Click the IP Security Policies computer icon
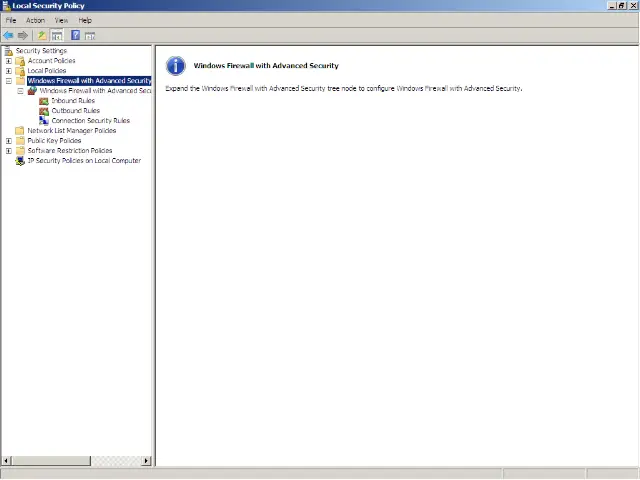The image size is (640, 480). 20,161
